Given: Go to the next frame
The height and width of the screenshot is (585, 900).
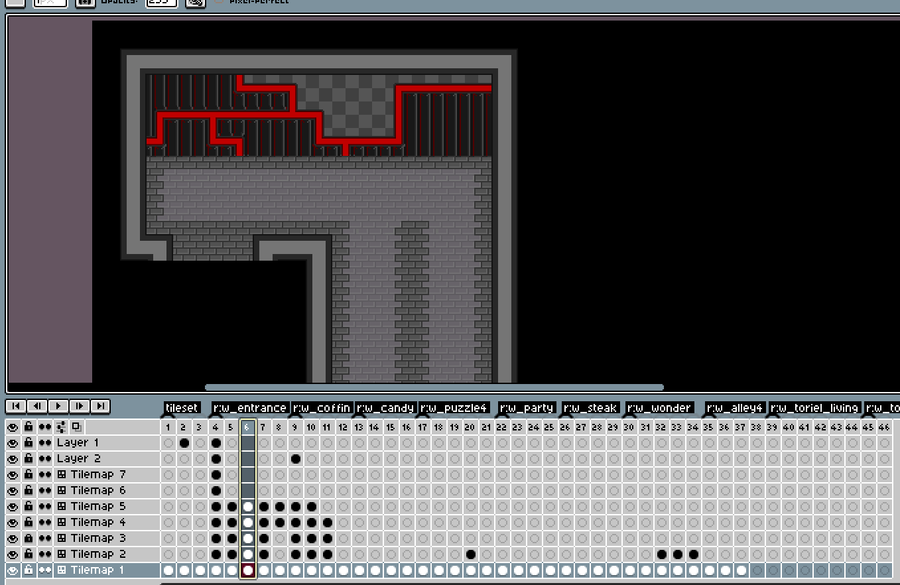Looking at the screenshot, I should coord(79,406).
